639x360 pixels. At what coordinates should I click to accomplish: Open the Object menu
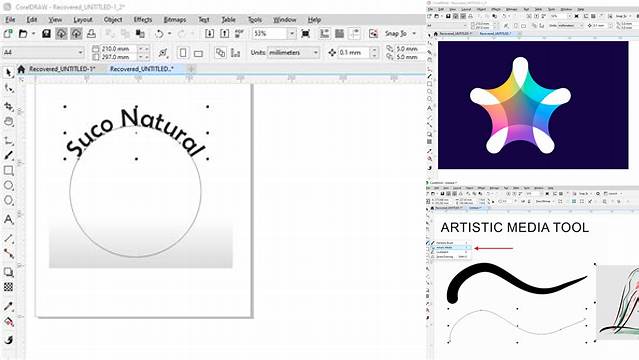(x=113, y=20)
